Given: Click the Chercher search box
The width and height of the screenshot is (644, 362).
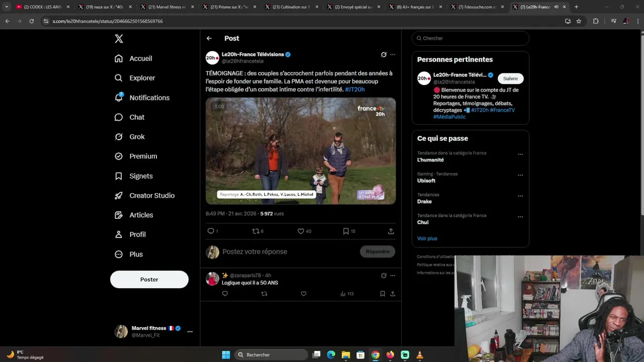Looking at the screenshot, I should coord(470,38).
